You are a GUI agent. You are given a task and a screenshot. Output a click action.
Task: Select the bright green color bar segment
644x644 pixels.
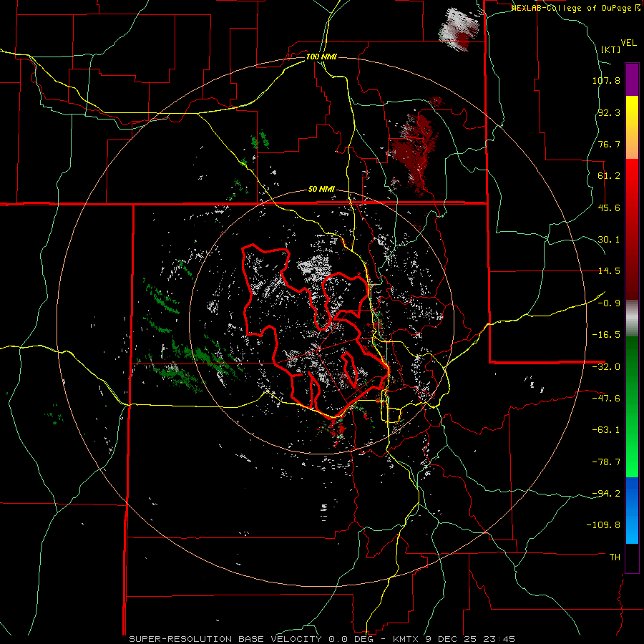point(632,469)
